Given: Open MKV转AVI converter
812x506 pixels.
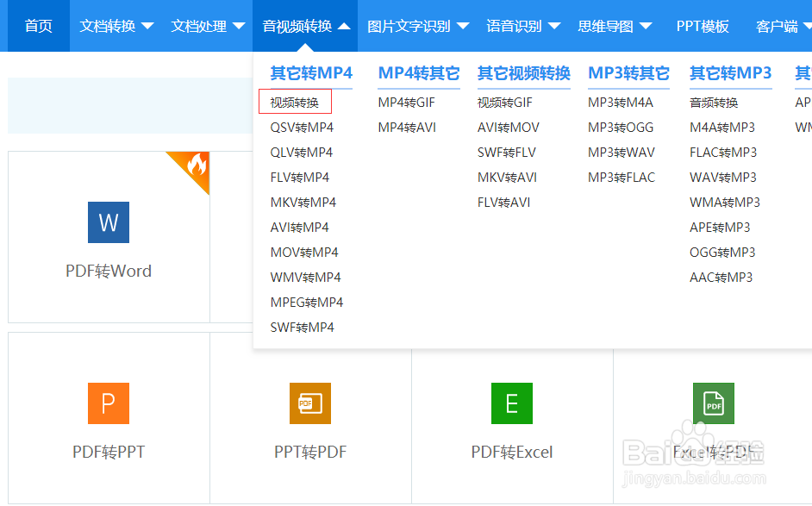Looking at the screenshot, I should click(507, 178).
